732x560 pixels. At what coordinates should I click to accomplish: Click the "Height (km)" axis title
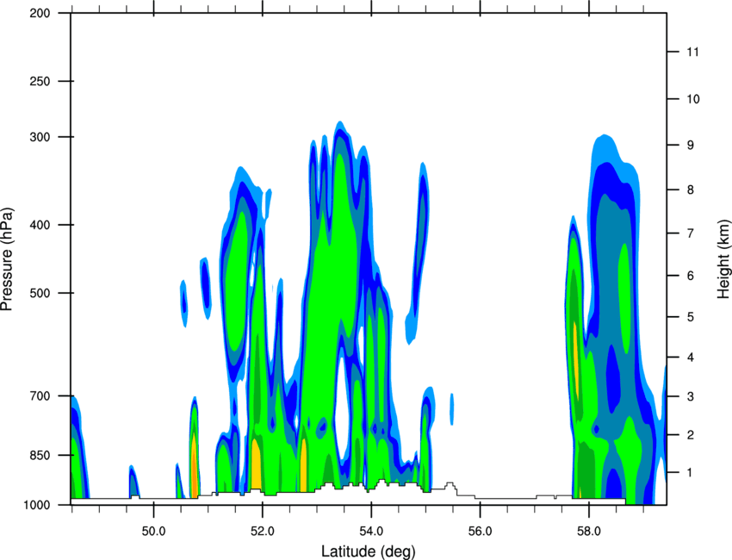point(723,258)
